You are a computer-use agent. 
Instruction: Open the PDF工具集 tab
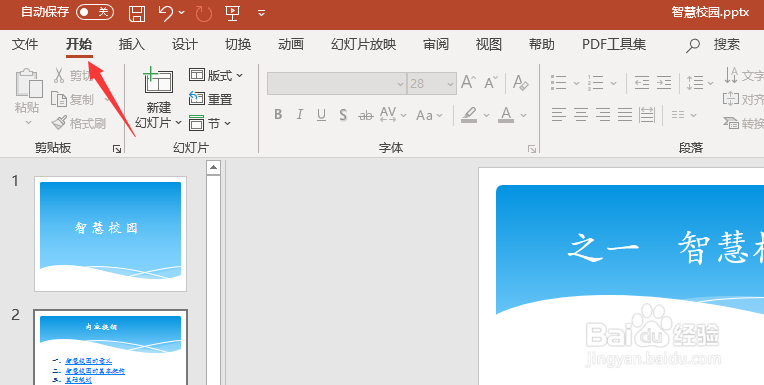pyautogui.click(x=614, y=44)
